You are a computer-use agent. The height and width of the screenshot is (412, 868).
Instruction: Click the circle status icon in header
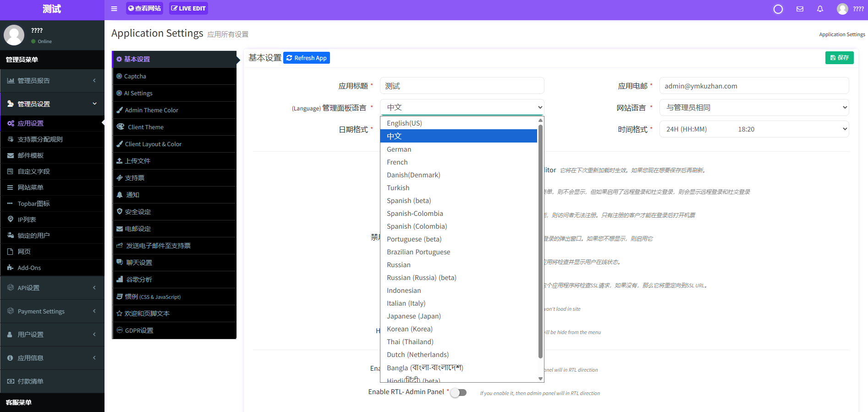778,9
